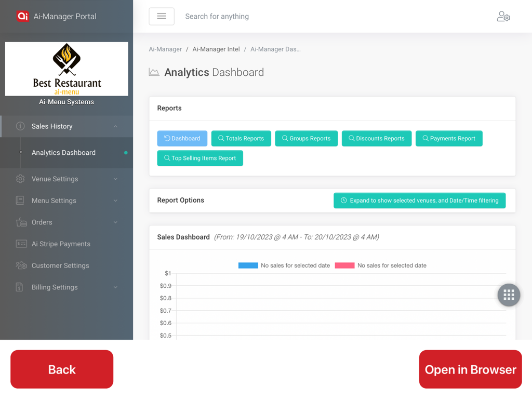532x399 pixels.
Task: Switch to Totals Reports
Action: [x=241, y=138]
